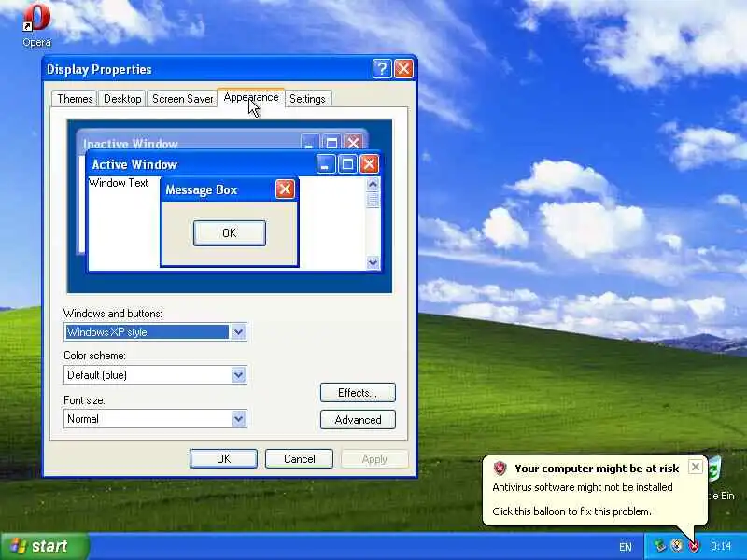747x560 pixels.
Task: Click the "Windows and buttons:" label
Action: [113, 314]
